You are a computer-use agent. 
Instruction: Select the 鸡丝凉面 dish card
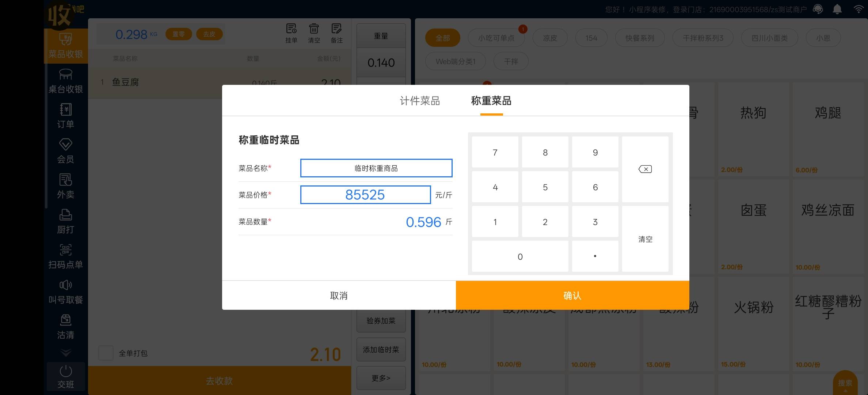828,226
